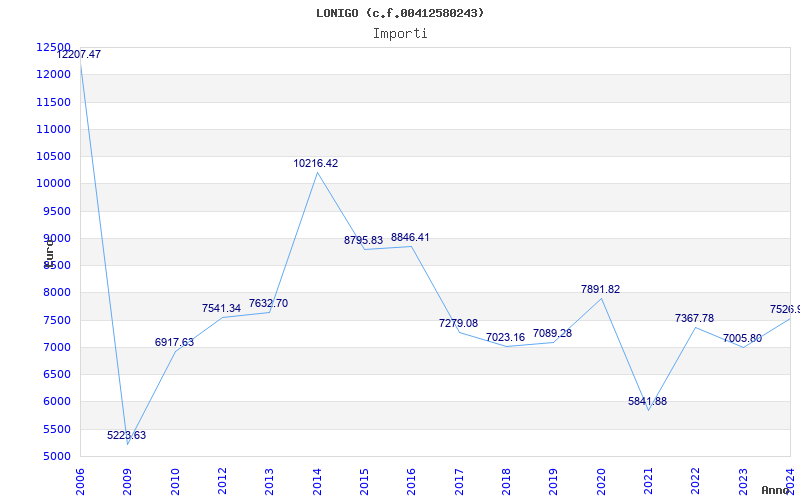Image resolution: width=800 pixels, height=500 pixels.
Task: Select the x-axis year 2016
Action: coord(411,481)
